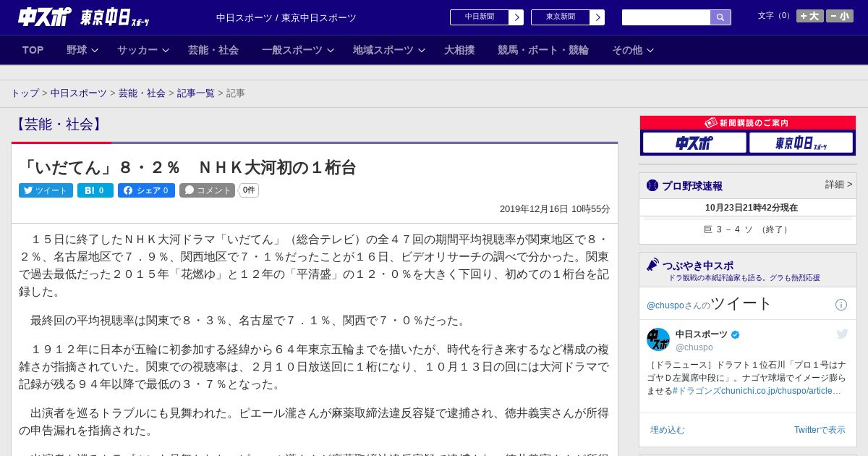Click the 0件 comment count bubble
The width and height of the screenshot is (868, 456).
pos(249,190)
